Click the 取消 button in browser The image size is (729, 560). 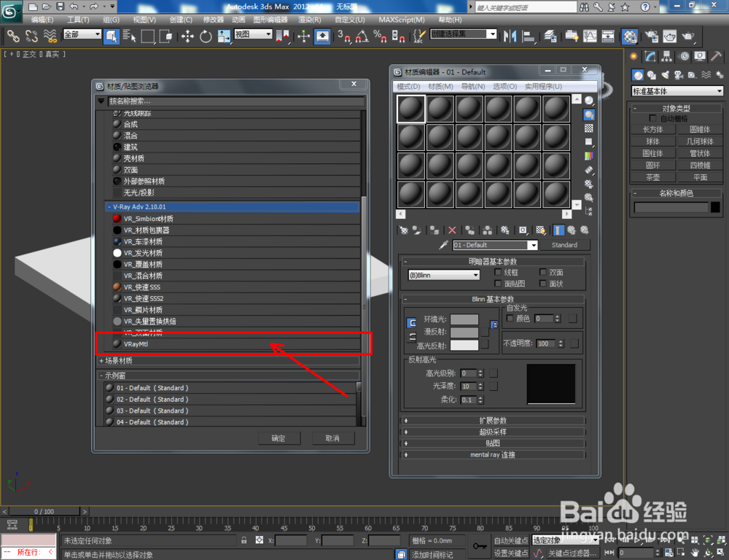click(x=333, y=438)
